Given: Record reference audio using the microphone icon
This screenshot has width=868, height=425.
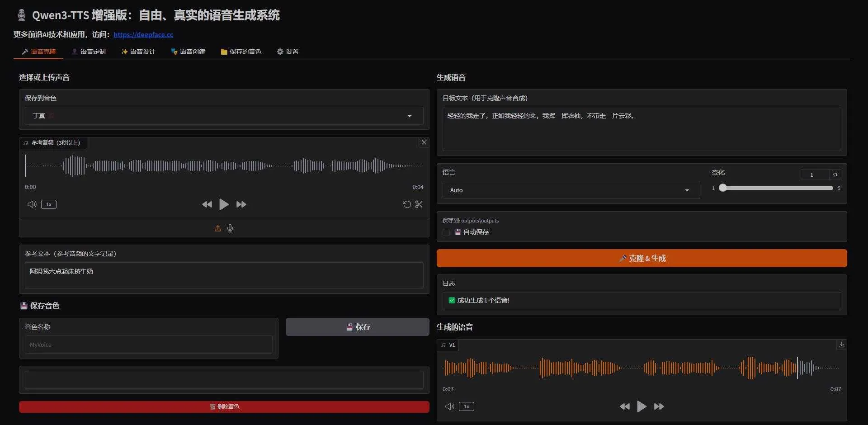Looking at the screenshot, I should click(230, 228).
